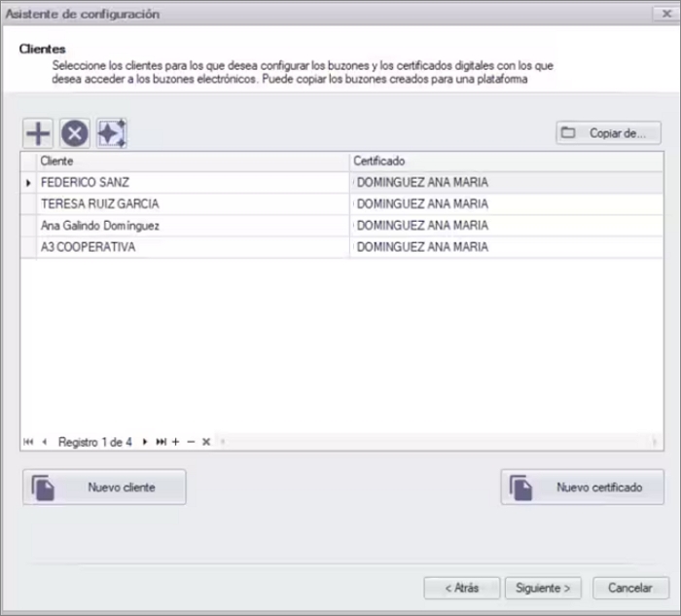The image size is (681, 616).
Task: Click the horizontal scrollbar under the table
Action: coord(439,442)
